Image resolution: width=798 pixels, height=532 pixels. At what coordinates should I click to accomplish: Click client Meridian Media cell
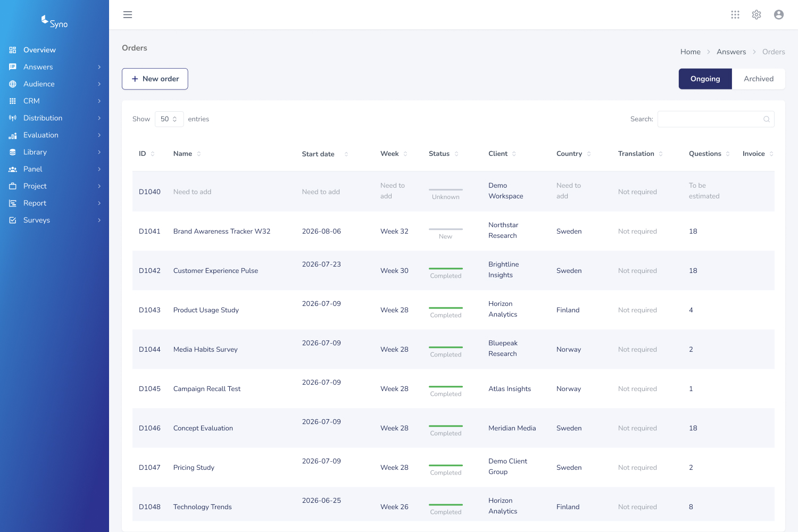tap(512, 428)
